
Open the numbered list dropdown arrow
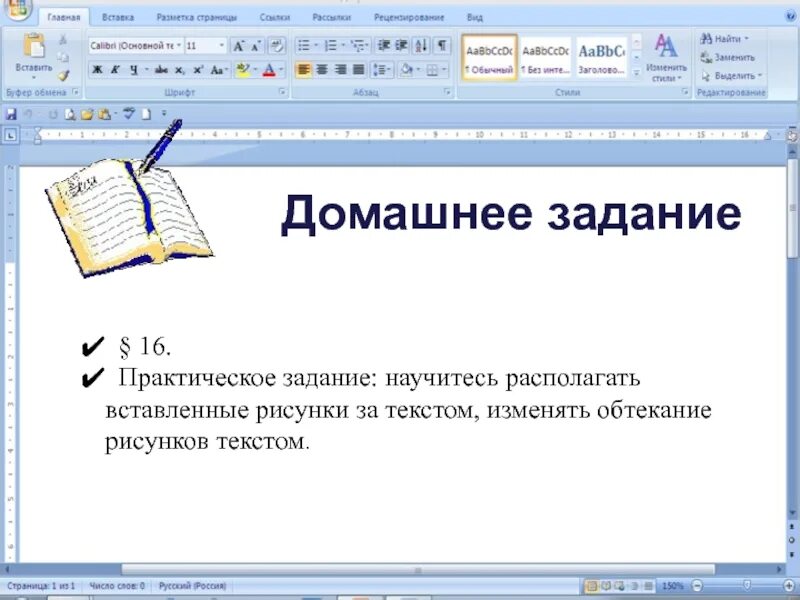click(343, 45)
